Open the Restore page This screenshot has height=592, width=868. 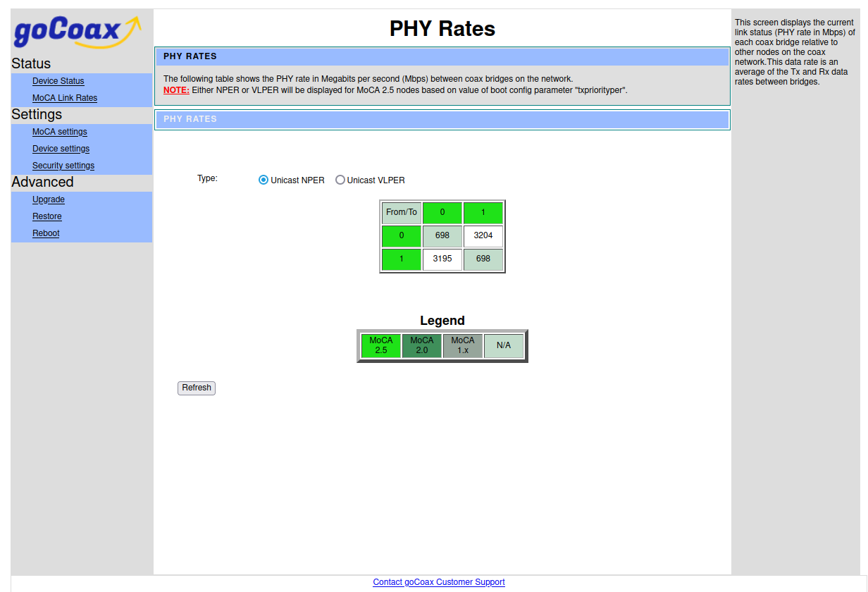click(x=47, y=216)
